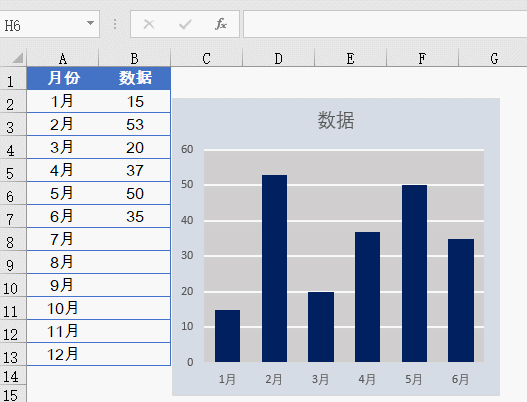This screenshot has height=402, width=527.
Task: Select column A header
Action: 63,58
